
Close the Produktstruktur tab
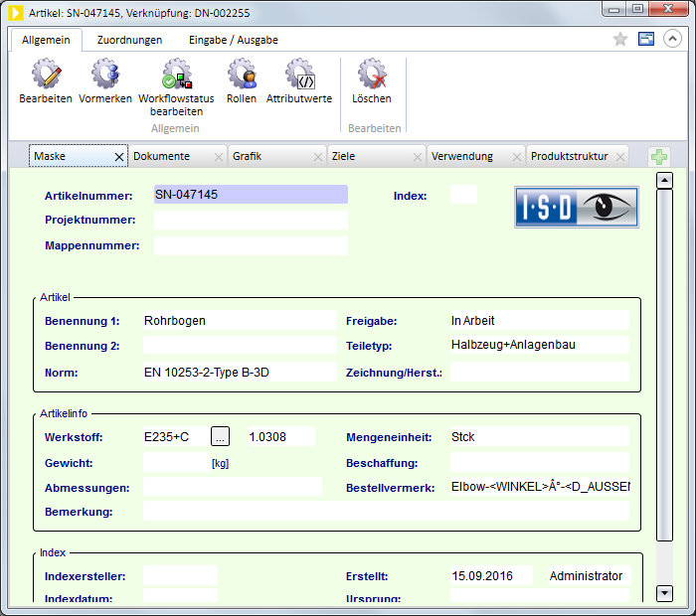pyautogui.click(x=620, y=157)
